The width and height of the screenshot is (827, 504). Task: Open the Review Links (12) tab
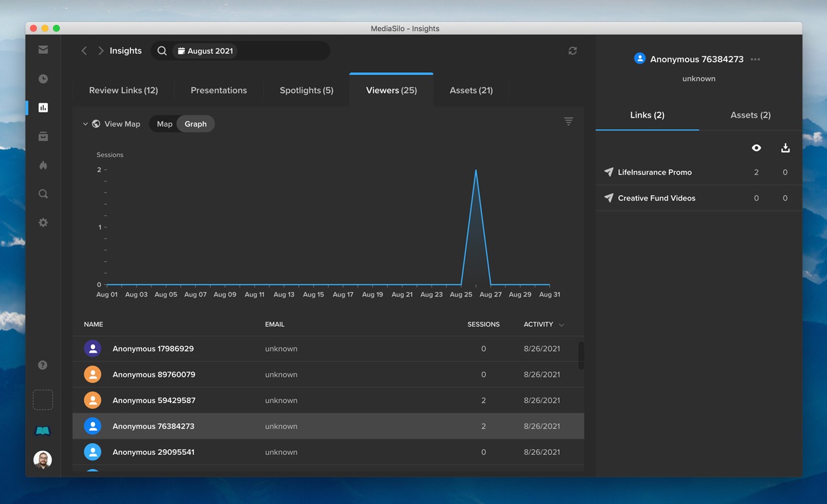coord(123,90)
